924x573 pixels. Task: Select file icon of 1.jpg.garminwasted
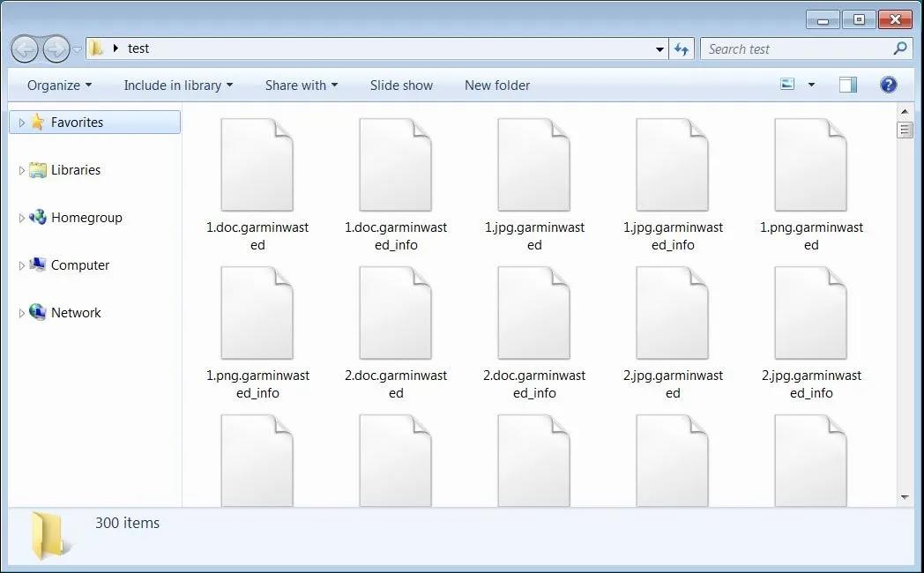pos(534,164)
